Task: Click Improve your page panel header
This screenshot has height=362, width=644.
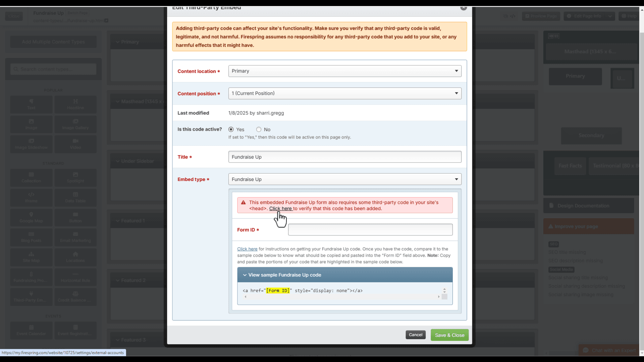Action: 589,227
